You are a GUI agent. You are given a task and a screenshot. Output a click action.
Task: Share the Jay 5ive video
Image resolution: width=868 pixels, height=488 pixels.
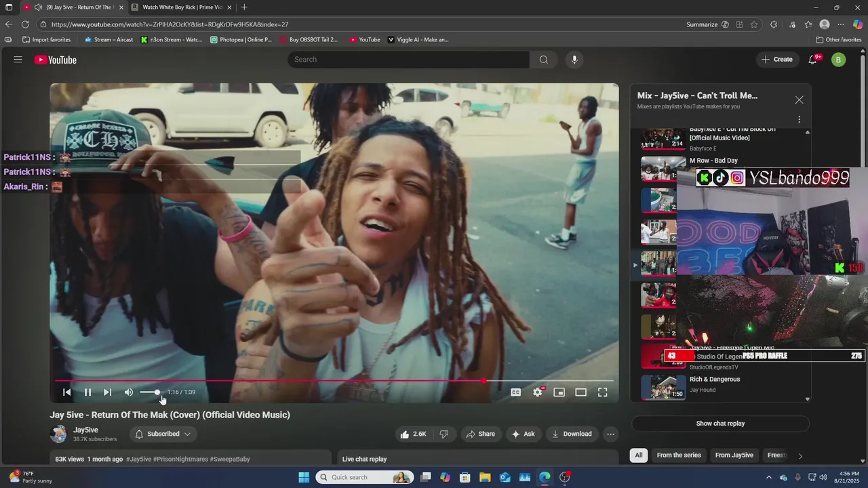pos(480,434)
